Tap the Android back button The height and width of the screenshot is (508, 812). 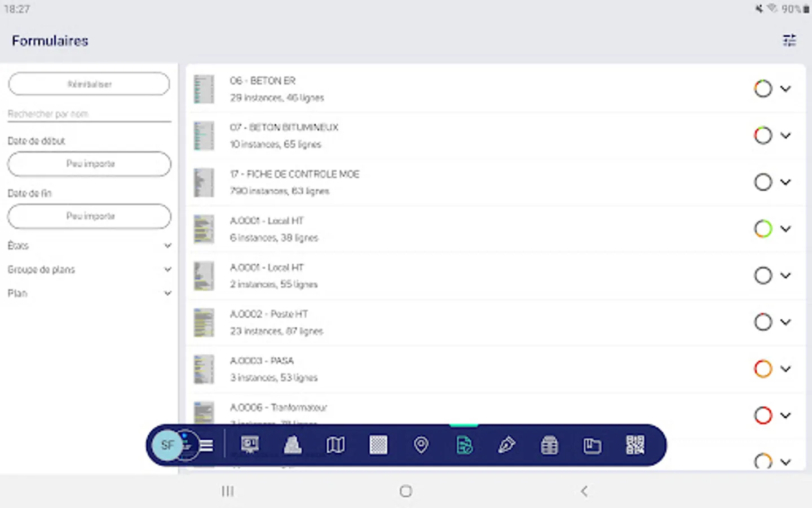[584, 491]
